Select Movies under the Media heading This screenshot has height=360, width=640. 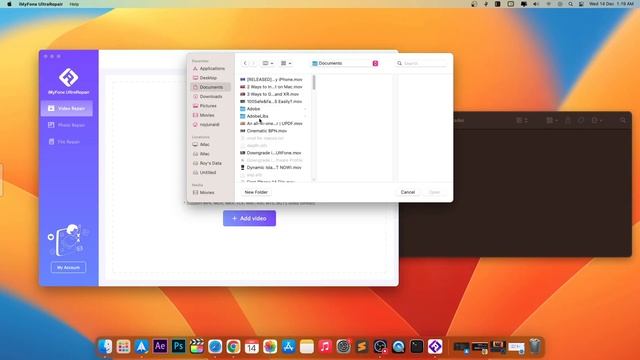click(210, 193)
